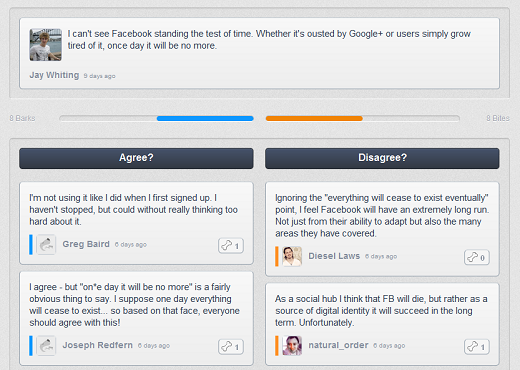The height and width of the screenshot is (370, 520).
Task: Visit Diesel Laws' username link
Action: click(x=334, y=256)
